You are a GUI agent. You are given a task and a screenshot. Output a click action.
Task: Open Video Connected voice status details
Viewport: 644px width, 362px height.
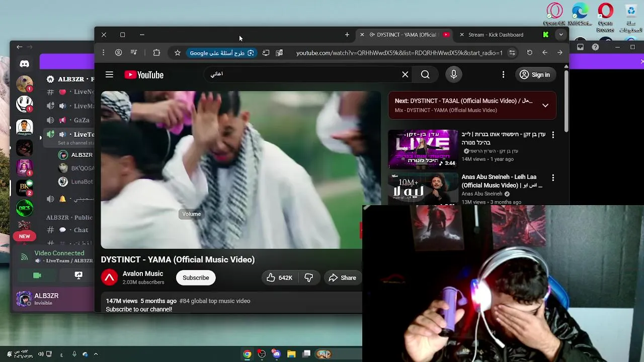59,253
